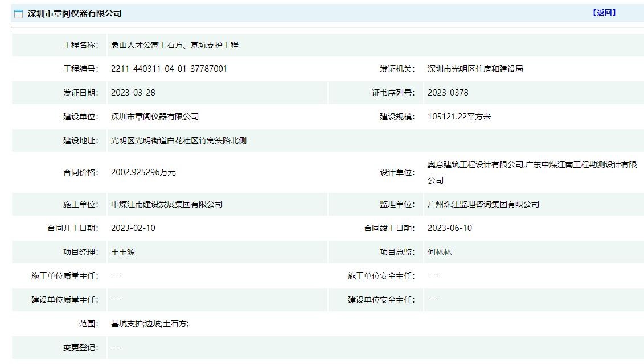Viewport: 644px width, 364px height.
Task: Select contract start date 2023-02-10
Action: pos(133,228)
